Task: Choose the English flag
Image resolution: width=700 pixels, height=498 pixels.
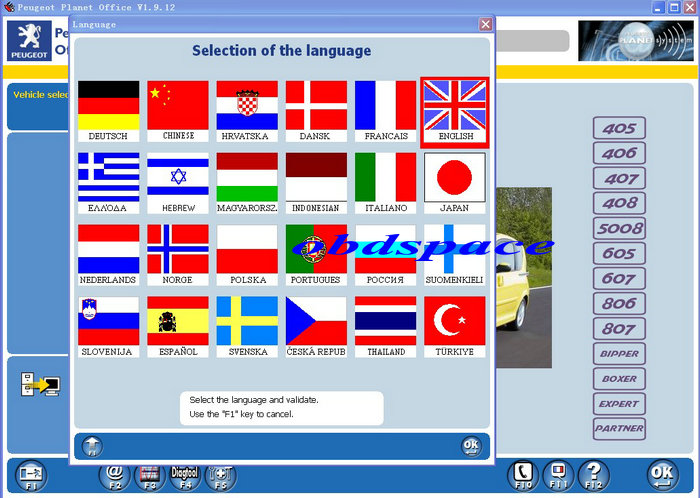Action: click(454, 112)
